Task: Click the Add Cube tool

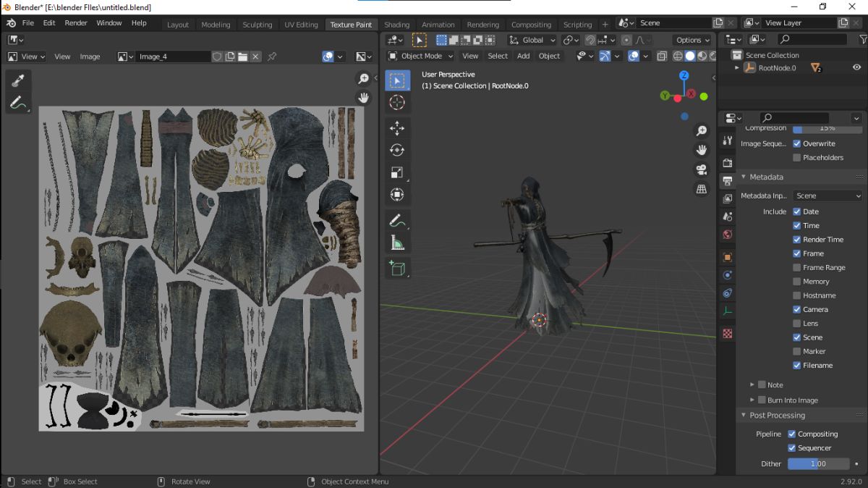Action: point(397,268)
